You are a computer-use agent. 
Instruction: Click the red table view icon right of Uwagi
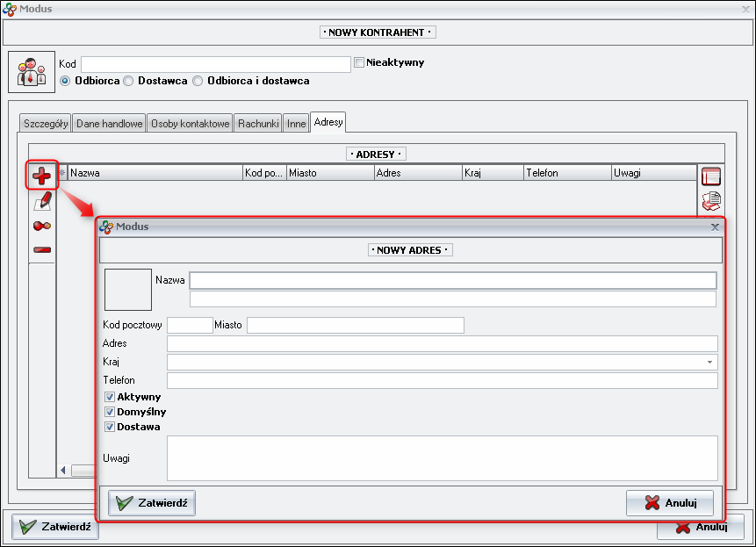coord(710,176)
